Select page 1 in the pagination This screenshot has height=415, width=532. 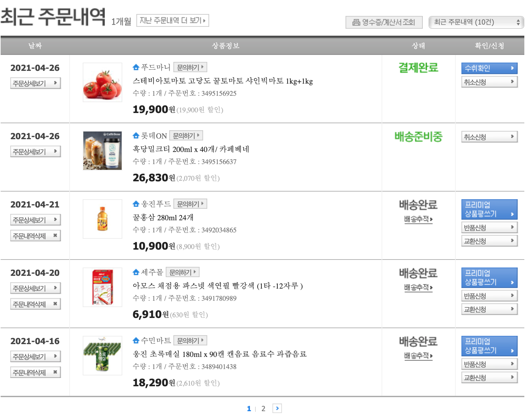249,409
